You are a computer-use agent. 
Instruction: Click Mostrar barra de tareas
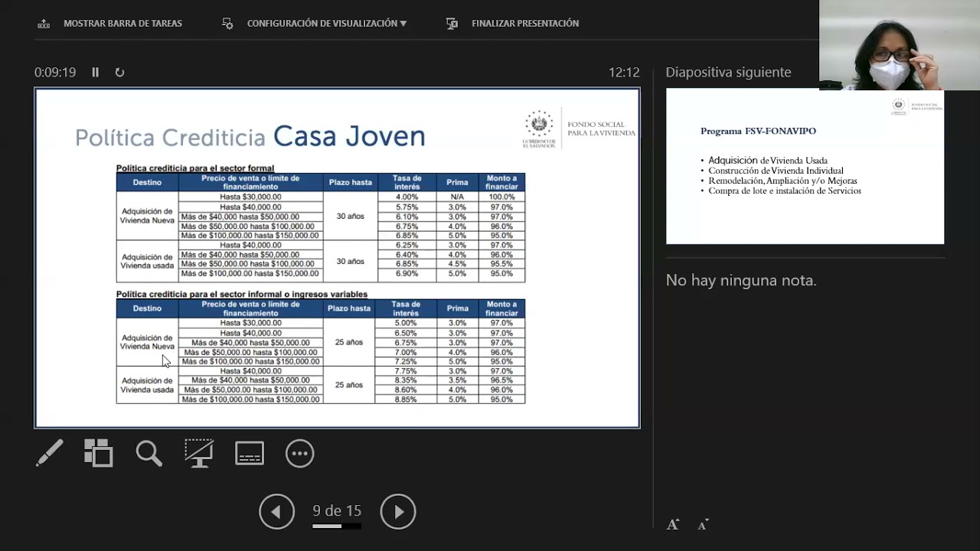(x=122, y=24)
